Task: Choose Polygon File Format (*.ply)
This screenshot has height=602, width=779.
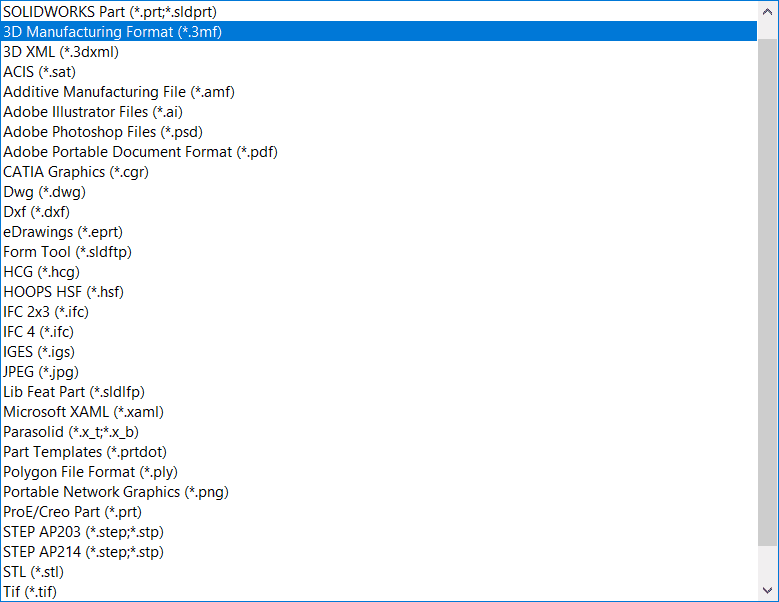Action: coord(379,471)
